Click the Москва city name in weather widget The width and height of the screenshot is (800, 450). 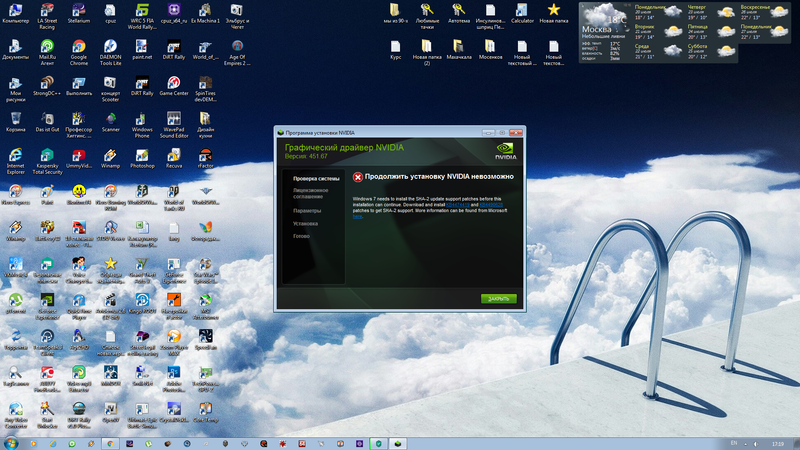596,30
